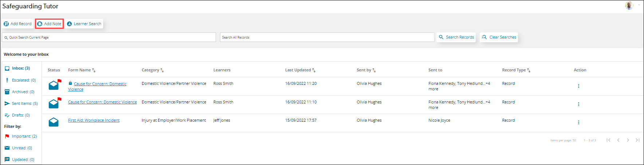Open First Aid: Workplace Incident link

tap(94, 120)
